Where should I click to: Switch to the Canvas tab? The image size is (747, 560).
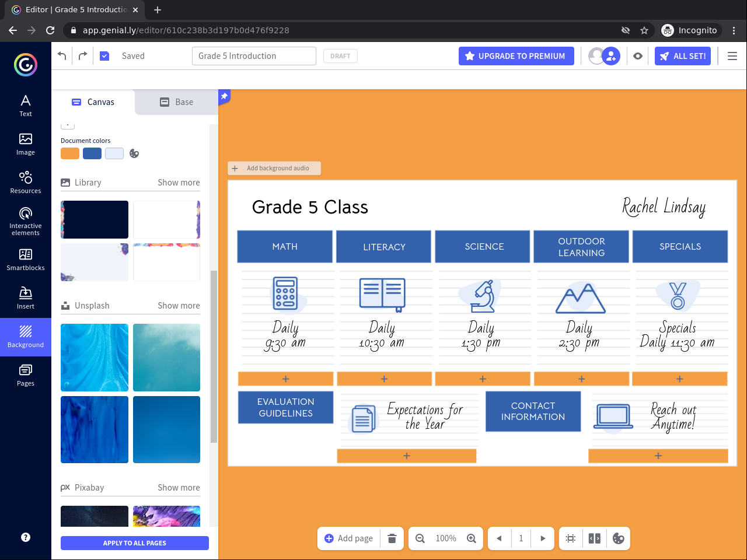pos(93,102)
